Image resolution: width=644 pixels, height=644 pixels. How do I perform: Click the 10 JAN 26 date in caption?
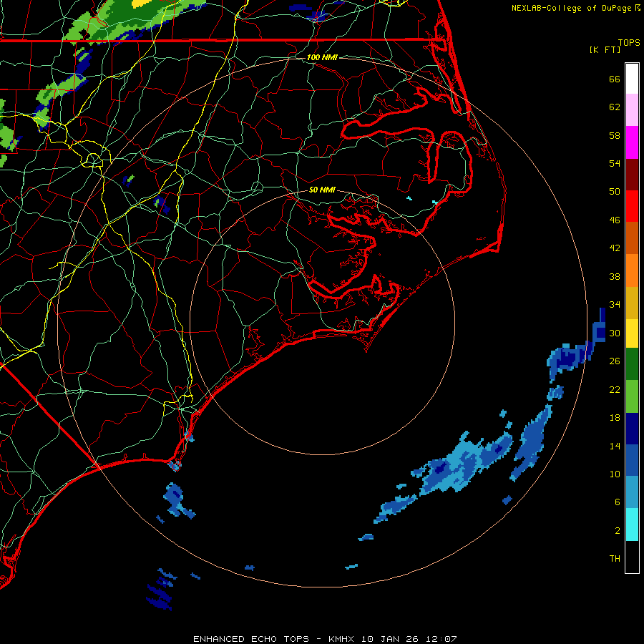390,639
